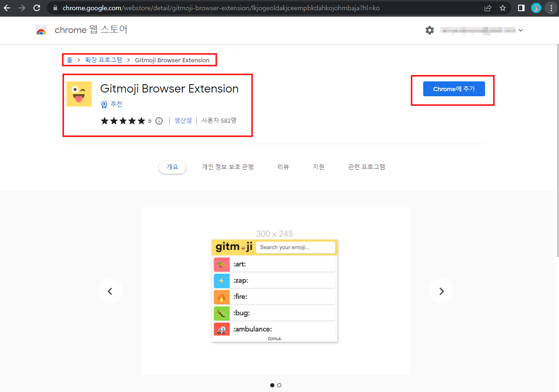This screenshot has height=392, width=559.
Task: Click the 사용자 582명 text
Action: tap(219, 120)
